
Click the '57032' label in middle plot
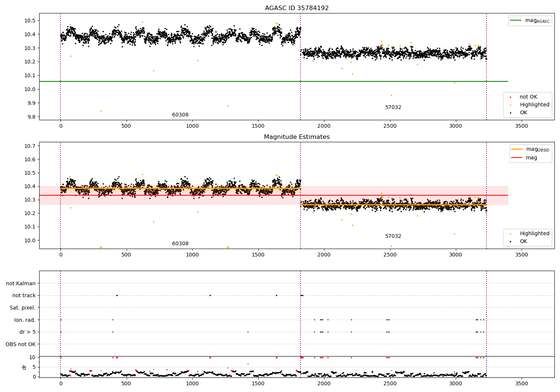click(x=393, y=236)
